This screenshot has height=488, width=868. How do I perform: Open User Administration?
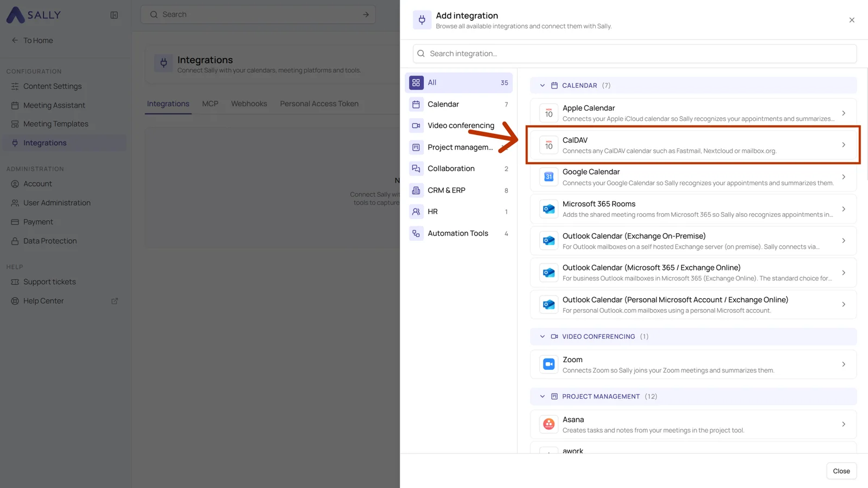(65, 203)
